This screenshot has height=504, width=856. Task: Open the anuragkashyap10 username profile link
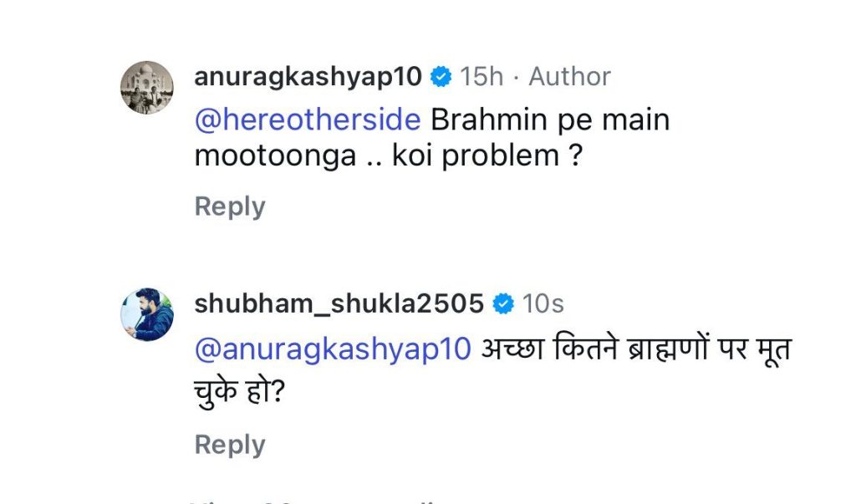click(308, 77)
